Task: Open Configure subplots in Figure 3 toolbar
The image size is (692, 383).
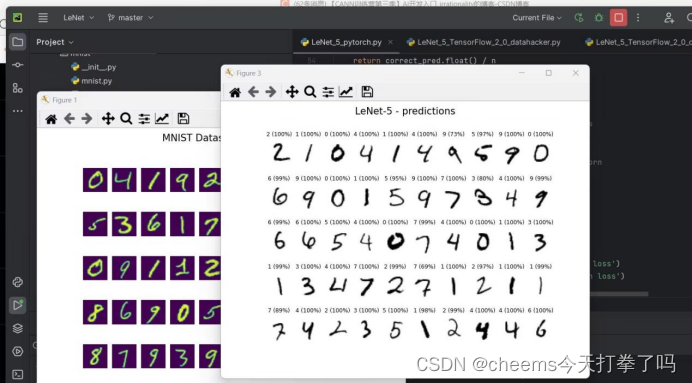Action: coord(328,92)
